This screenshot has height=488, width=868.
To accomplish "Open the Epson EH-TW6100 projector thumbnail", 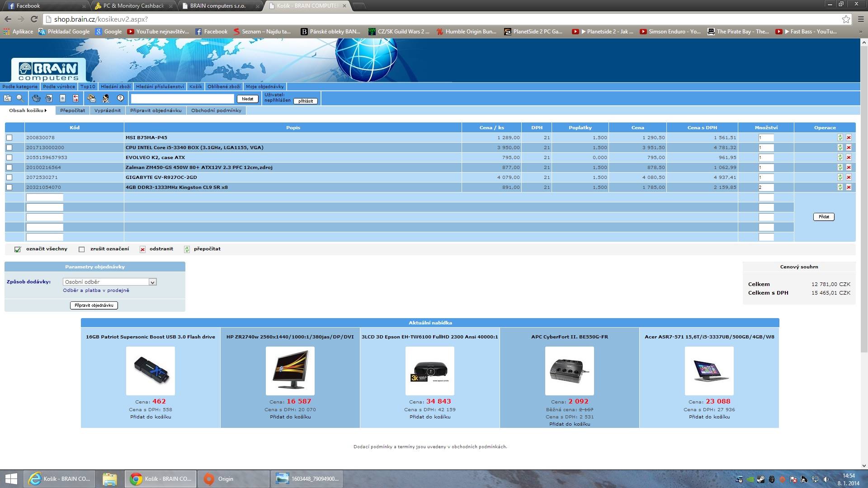I will (x=430, y=371).
